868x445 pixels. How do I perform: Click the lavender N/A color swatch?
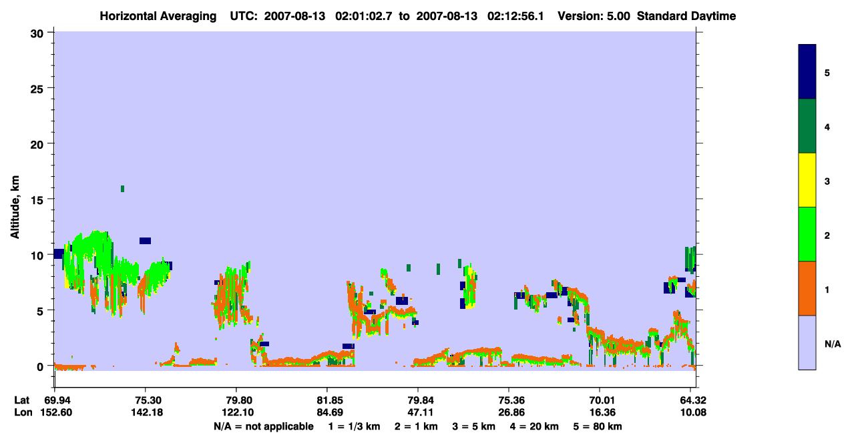pyautogui.click(x=807, y=342)
